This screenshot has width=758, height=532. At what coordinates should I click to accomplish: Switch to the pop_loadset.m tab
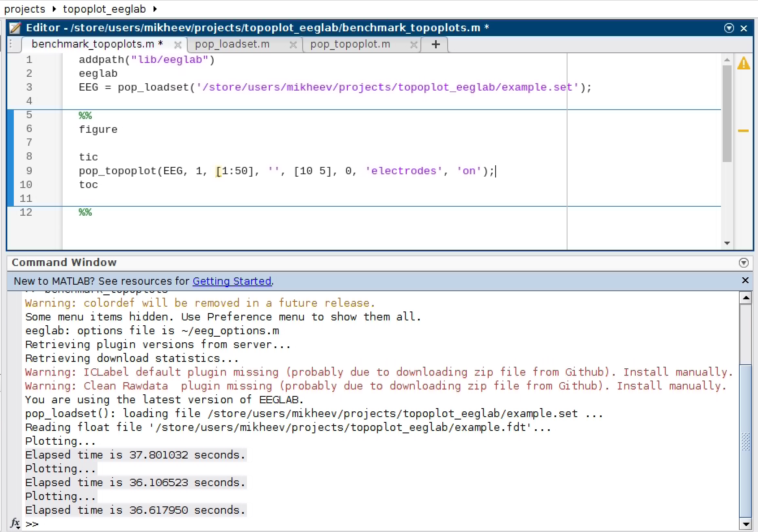coord(232,44)
